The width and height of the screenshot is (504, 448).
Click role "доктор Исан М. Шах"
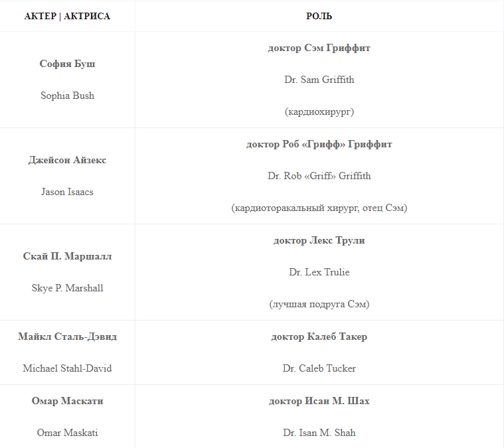tap(319, 401)
